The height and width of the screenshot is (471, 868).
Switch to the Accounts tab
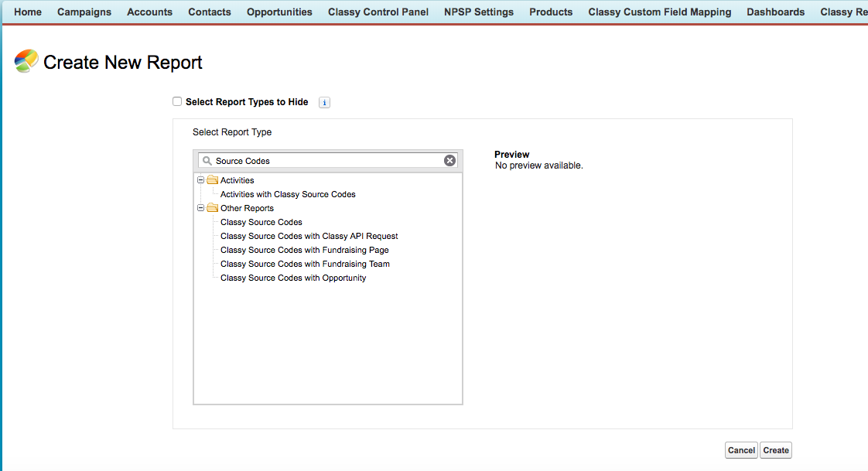pos(149,12)
